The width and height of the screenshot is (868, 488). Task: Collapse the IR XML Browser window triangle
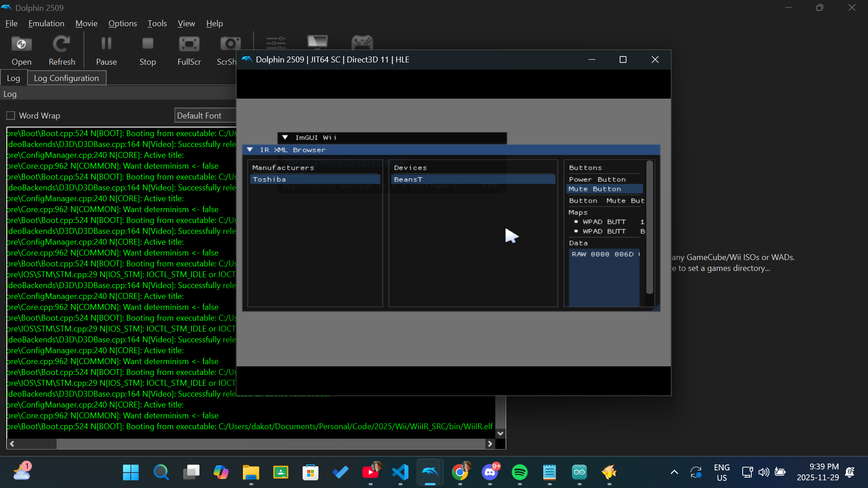point(250,150)
